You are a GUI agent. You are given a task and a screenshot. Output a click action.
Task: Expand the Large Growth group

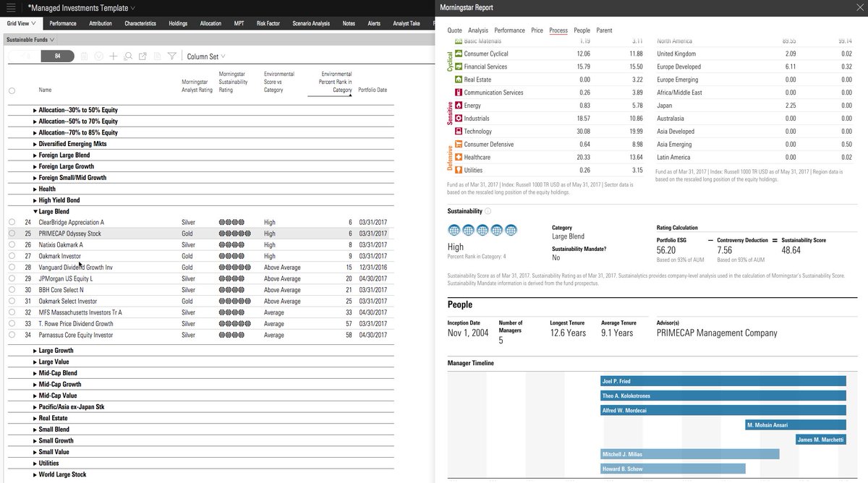(35, 351)
